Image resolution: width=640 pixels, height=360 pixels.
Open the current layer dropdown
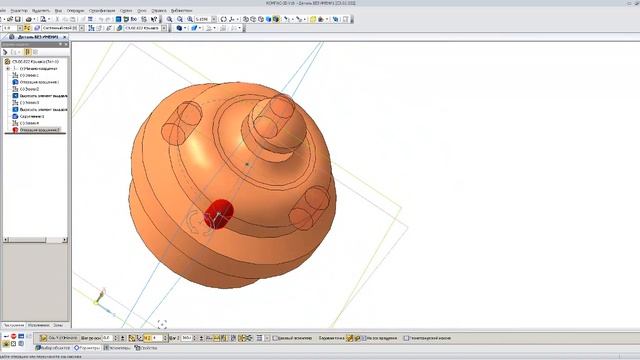click(82, 28)
